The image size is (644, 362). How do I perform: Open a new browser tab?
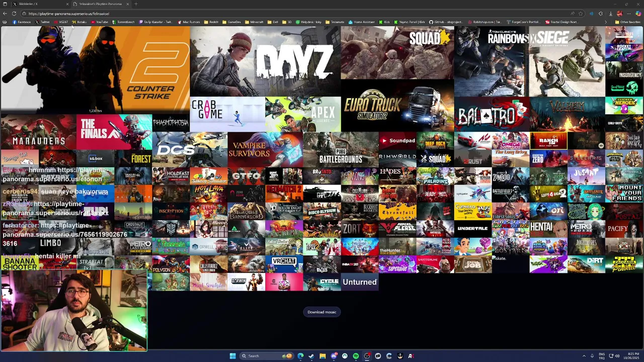[x=136, y=4]
